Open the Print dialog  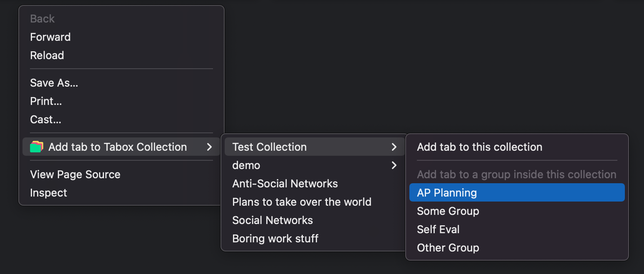[x=46, y=101]
